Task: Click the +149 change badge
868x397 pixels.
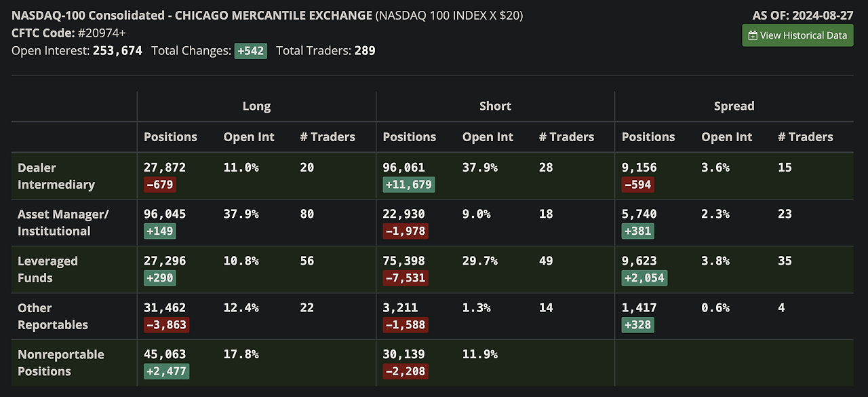Action: [160, 231]
